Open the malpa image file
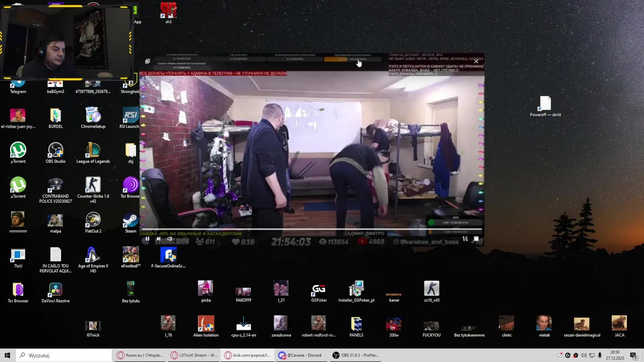Viewport: 644px width, 362px height. point(55,223)
